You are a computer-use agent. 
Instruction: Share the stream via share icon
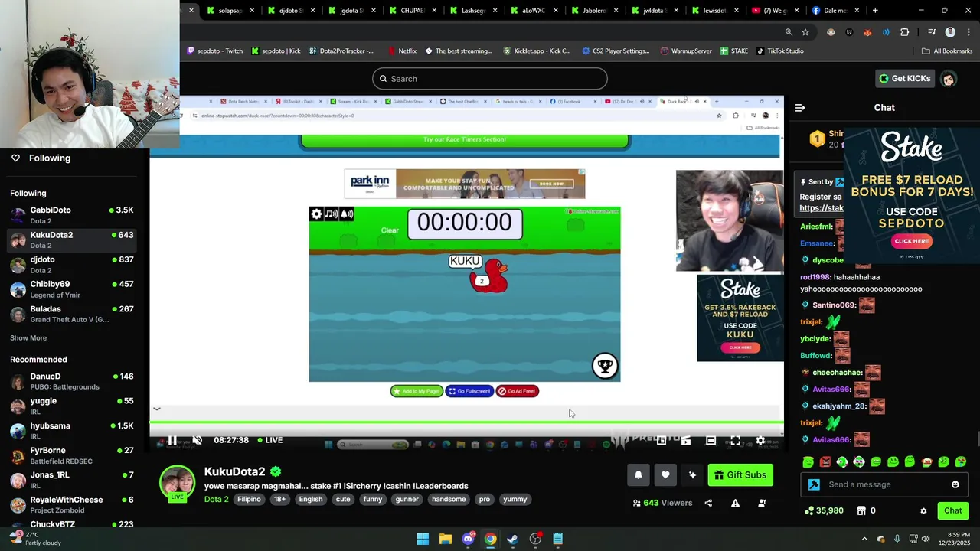[708, 503]
